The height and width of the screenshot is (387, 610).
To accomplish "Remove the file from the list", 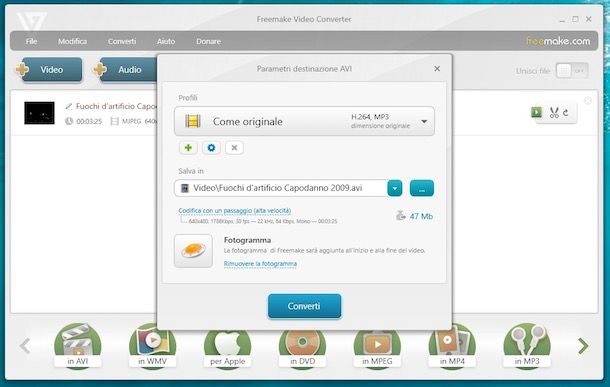I will point(588,101).
